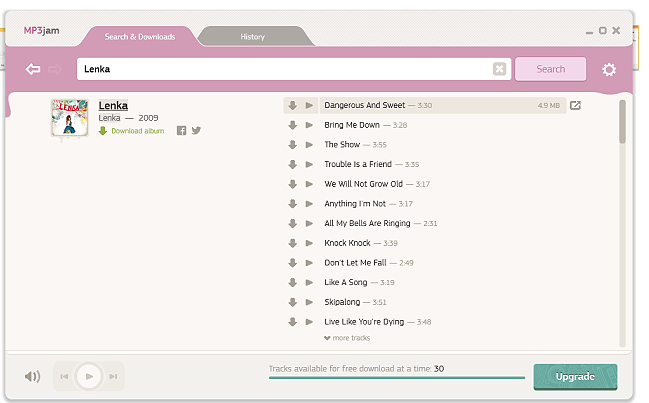Download the Like A Song track
Screen dimensions: 649x403
click(293, 283)
